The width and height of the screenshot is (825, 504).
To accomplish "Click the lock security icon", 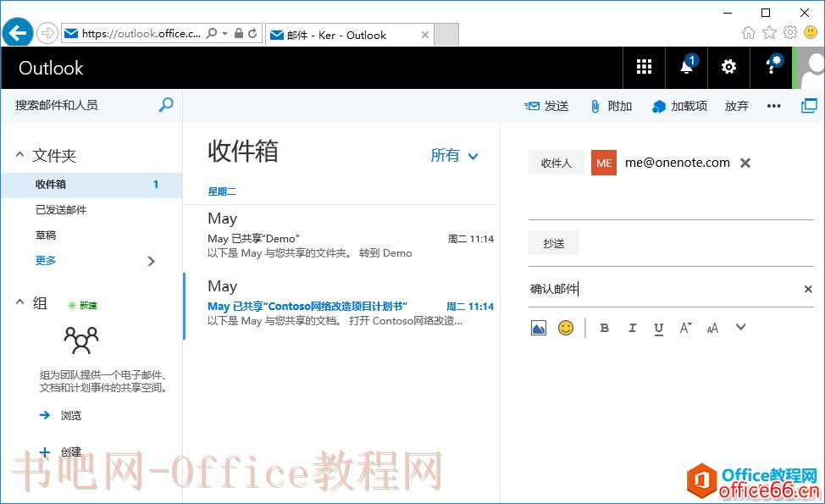I will [238, 34].
